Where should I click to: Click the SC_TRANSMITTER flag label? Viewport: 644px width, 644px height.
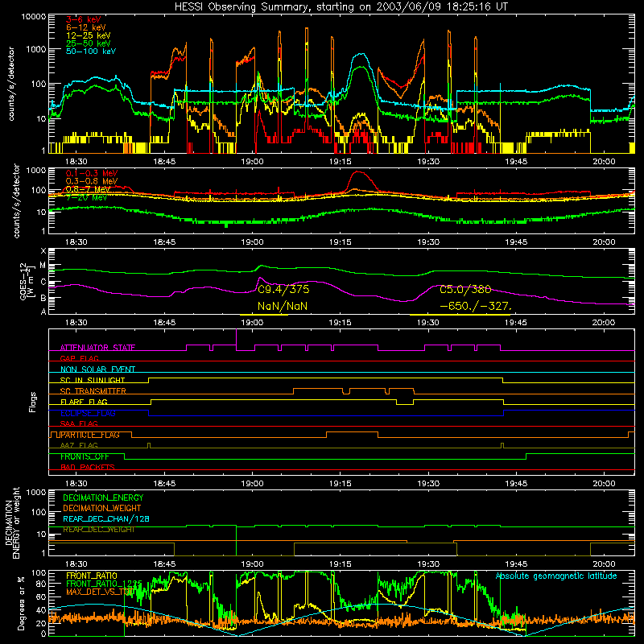click(93, 391)
